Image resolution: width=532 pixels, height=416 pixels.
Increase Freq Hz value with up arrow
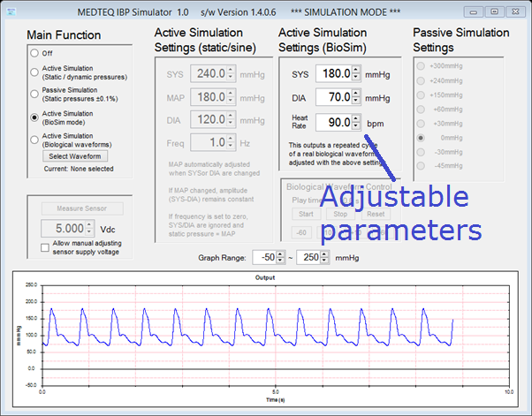231,139
